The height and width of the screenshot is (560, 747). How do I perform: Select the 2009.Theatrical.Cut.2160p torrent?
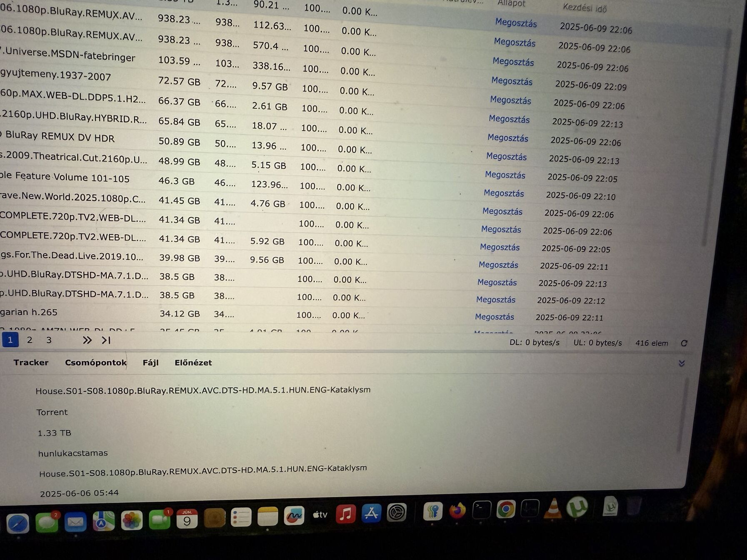73,157
